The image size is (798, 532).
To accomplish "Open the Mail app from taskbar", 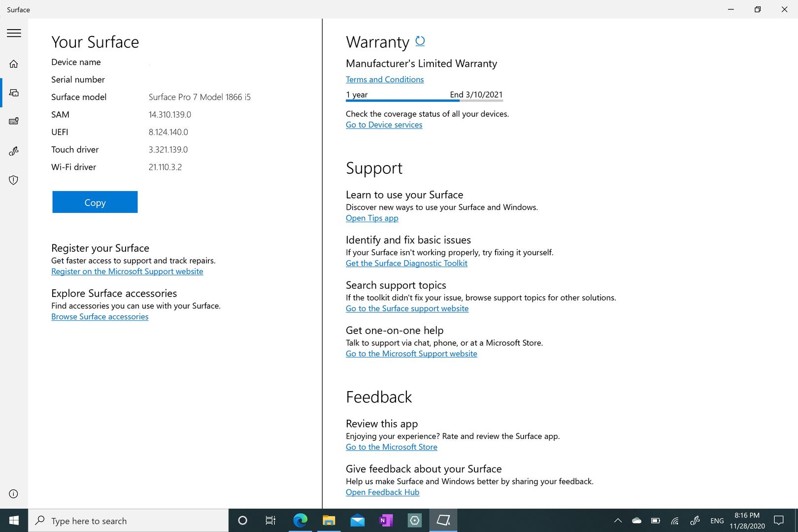I will [x=357, y=520].
